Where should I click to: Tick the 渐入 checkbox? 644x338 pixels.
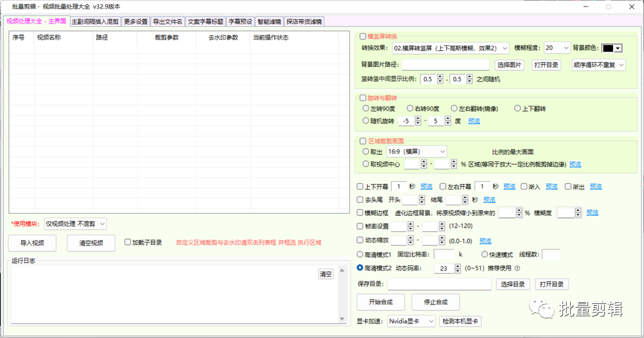[524, 187]
